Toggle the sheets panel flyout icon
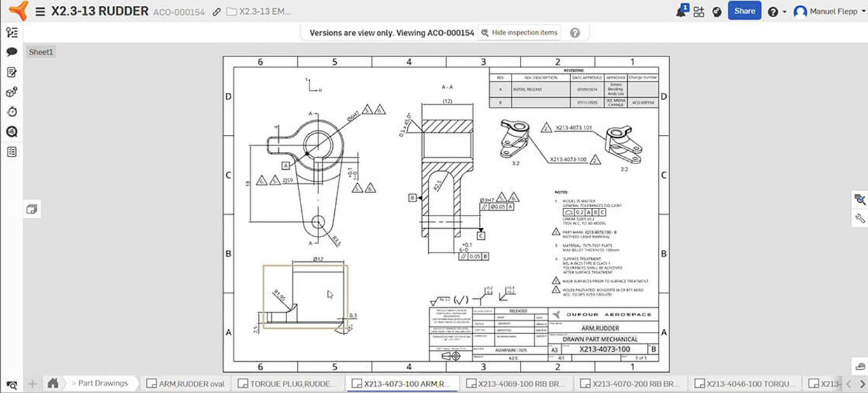Viewport: 868px width, 393px height. (x=32, y=209)
